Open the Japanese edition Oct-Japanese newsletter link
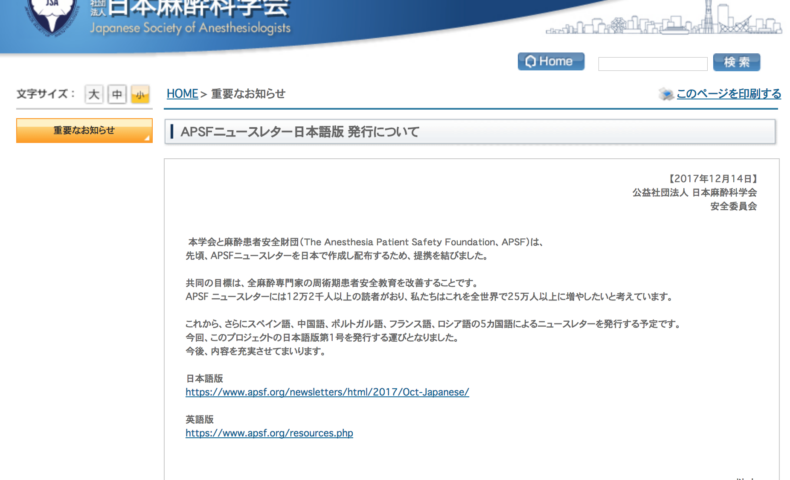 pos(327,392)
